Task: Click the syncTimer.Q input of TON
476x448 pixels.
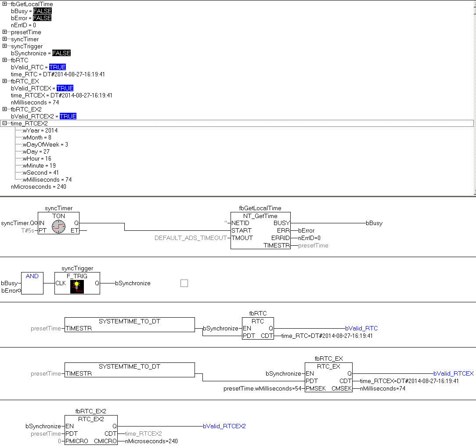Action: (18, 223)
